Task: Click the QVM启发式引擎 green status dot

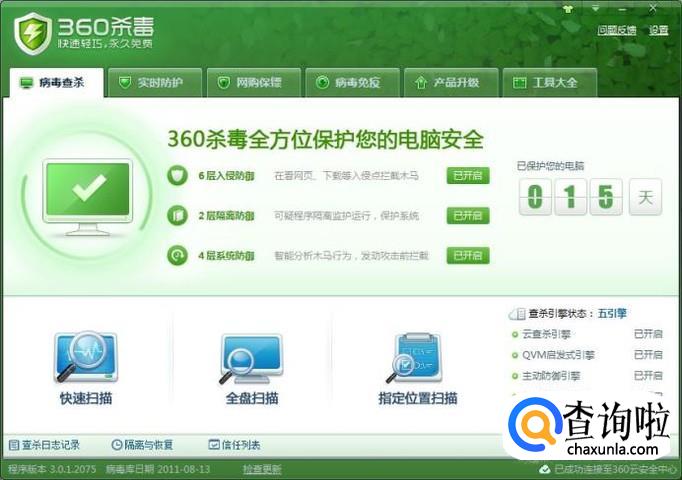Action: click(515, 355)
